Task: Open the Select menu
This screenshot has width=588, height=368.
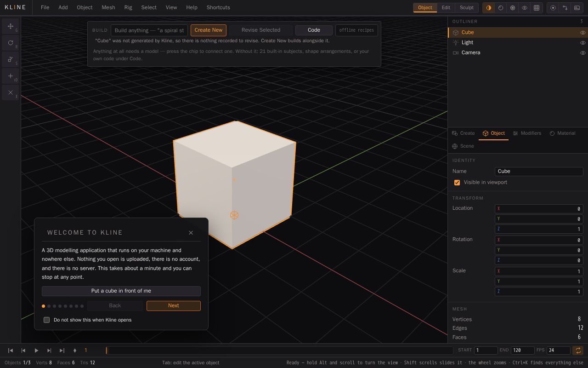Action: [x=149, y=8]
